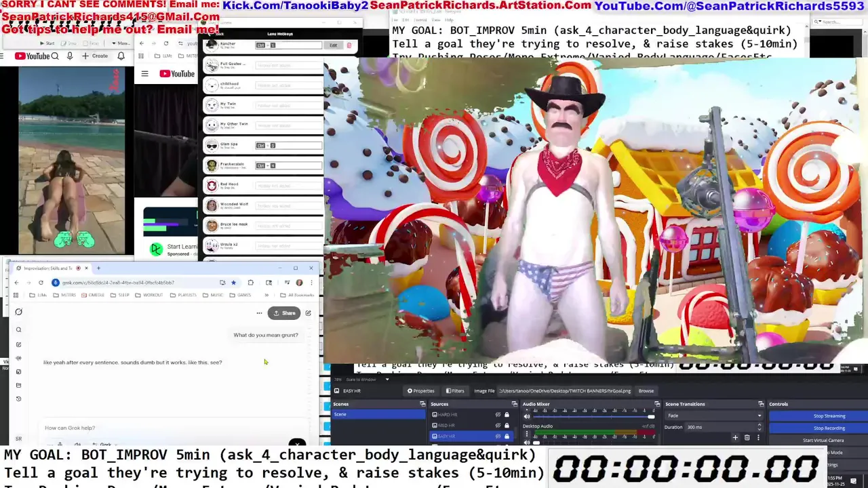The height and width of the screenshot is (488, 868).
Task: Toggle visibility of EASY HR source
Action: pos(498,436)
